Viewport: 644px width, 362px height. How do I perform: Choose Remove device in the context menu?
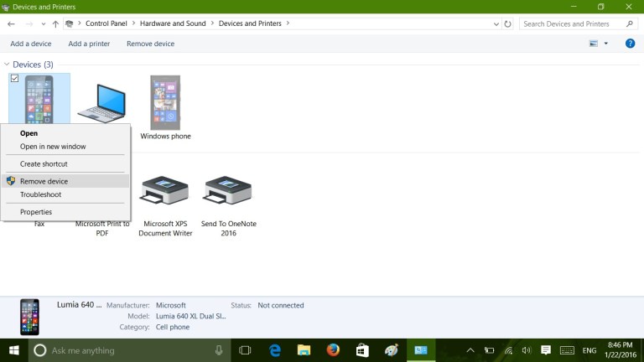click(x=65, y=181)
